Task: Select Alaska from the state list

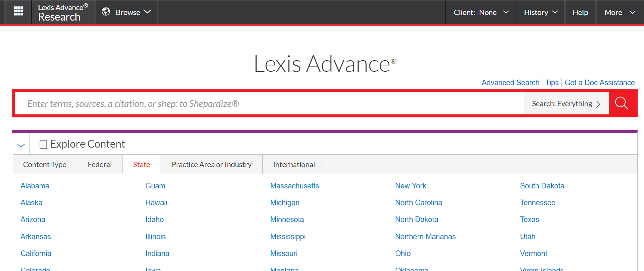Action: tap(31, 203)
